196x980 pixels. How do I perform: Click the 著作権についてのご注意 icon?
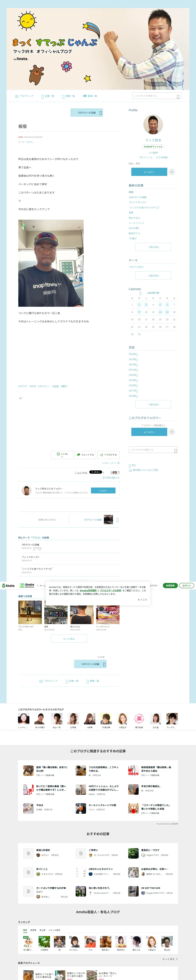coord(130,470)
